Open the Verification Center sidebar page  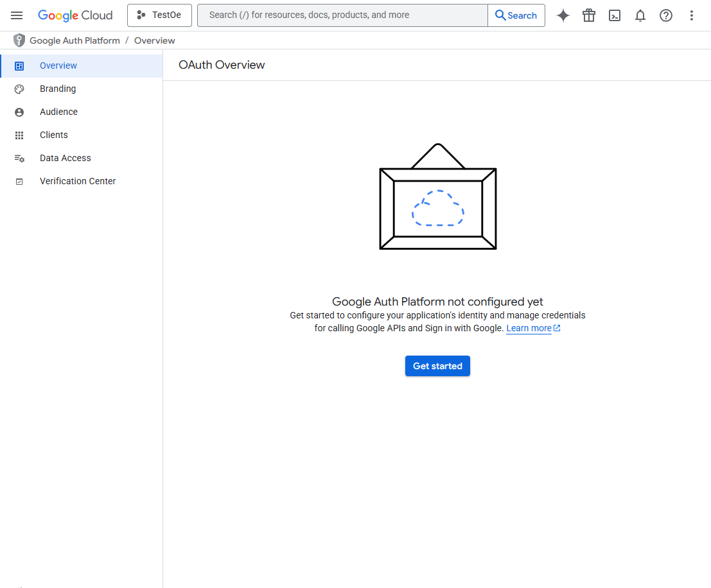(x=82, y=181)
